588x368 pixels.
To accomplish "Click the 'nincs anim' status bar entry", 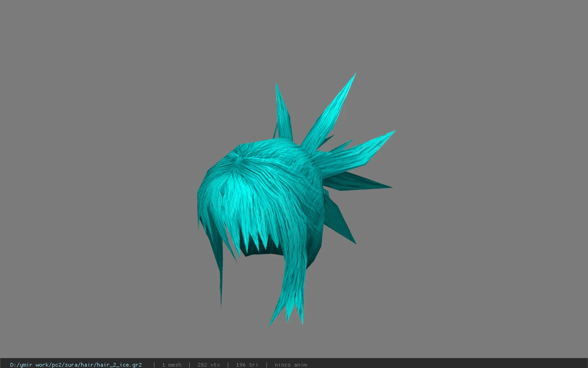I will point(291,365).
